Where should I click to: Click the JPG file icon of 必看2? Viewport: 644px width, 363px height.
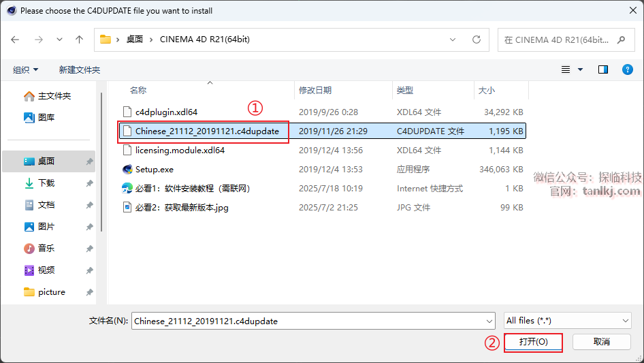click(x=127, y=207)
